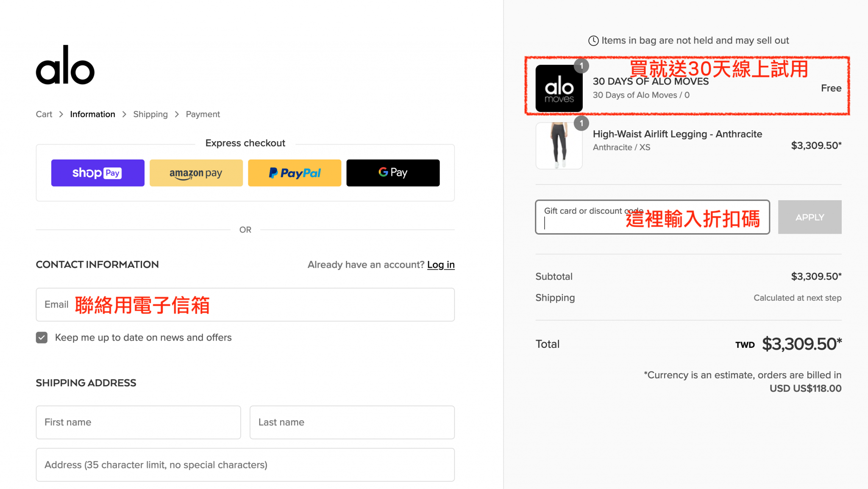Click the quantity badge on legging item

point(581,123)
